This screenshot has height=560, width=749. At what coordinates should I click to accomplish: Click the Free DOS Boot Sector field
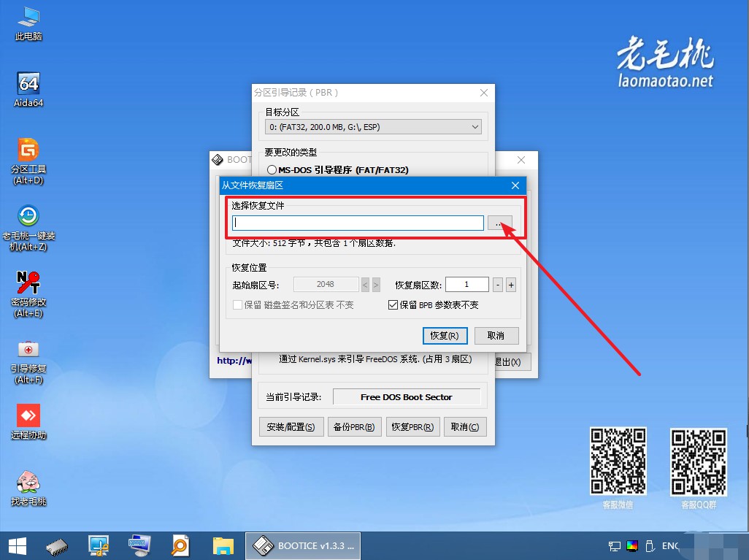point(407,397)
